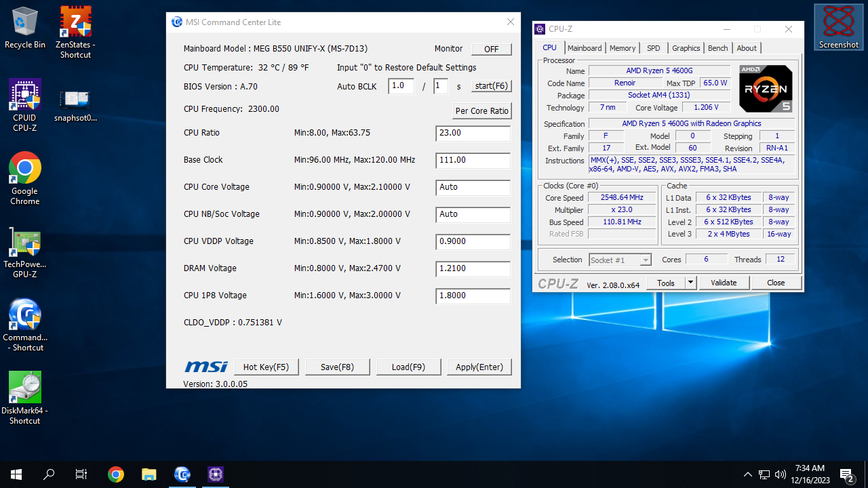Select the CPU tab in CPU-Z
The width and height of the screenshot is (868, 488).
(550, 47)
